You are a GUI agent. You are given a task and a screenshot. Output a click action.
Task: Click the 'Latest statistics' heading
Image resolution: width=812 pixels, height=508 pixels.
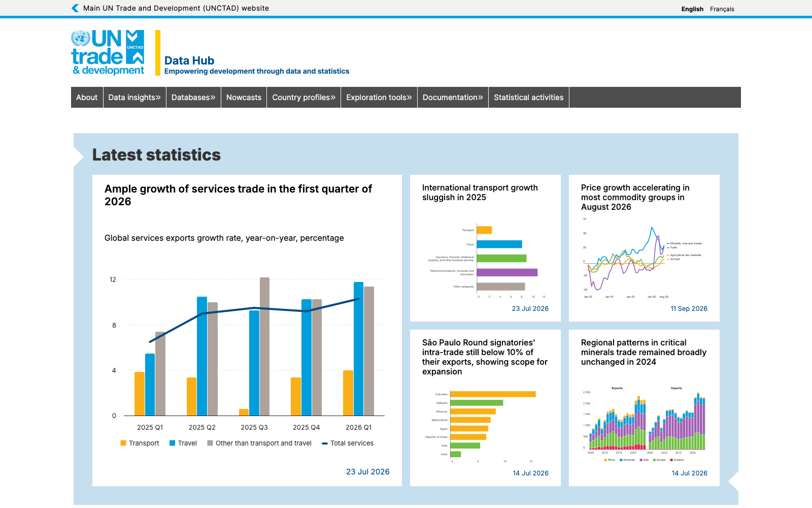tap(156, 154)
